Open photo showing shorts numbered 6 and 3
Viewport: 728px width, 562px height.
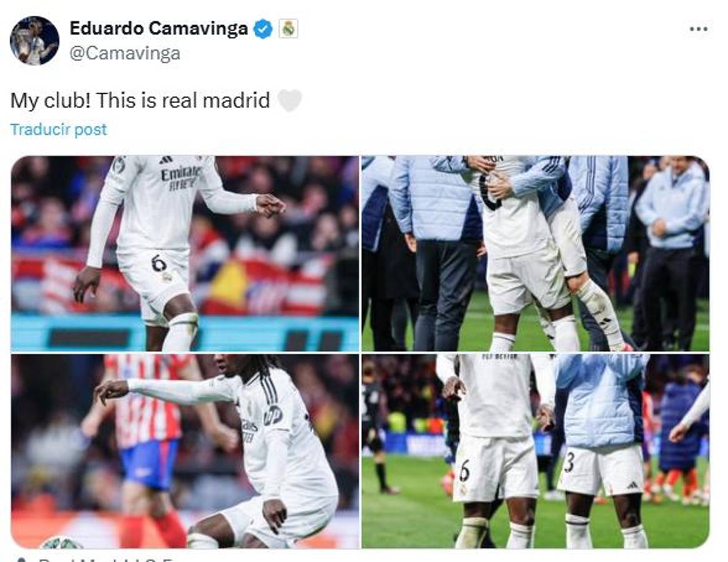[x=535, y=451]
